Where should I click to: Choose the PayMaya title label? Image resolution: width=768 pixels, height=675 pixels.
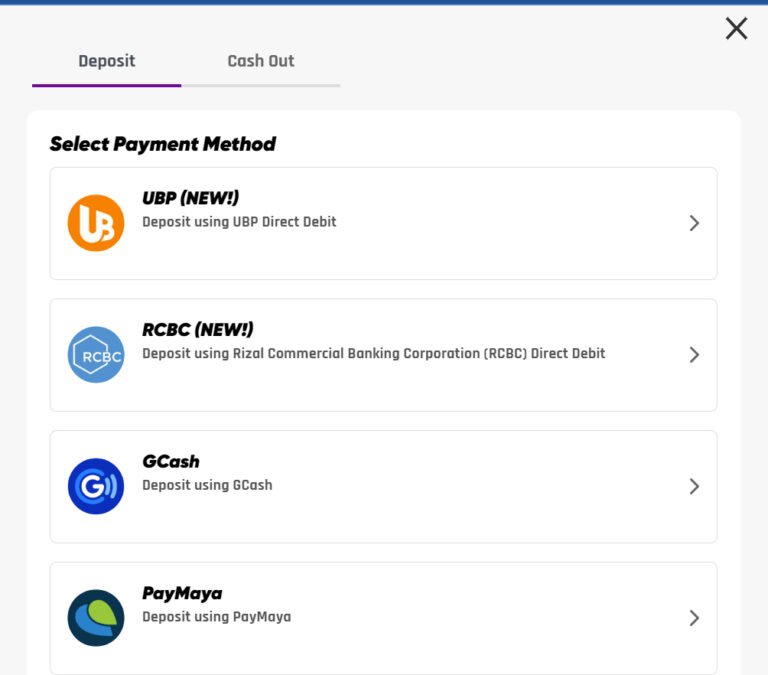point(182,594)
